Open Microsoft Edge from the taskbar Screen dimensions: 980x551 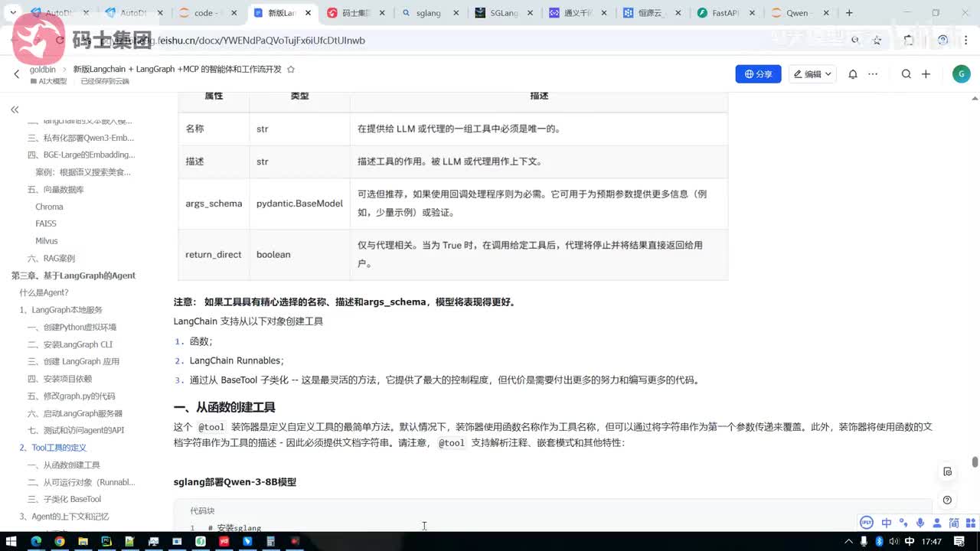[x=36, y=541]
